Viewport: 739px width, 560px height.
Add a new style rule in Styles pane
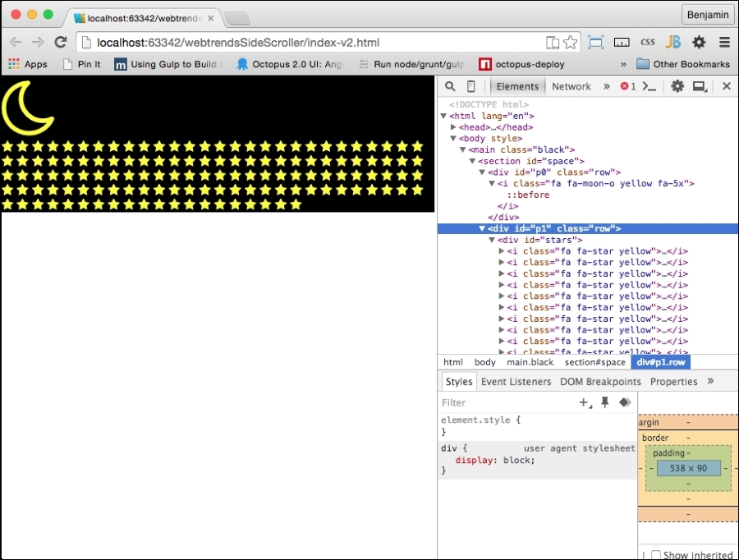point(585,402)
